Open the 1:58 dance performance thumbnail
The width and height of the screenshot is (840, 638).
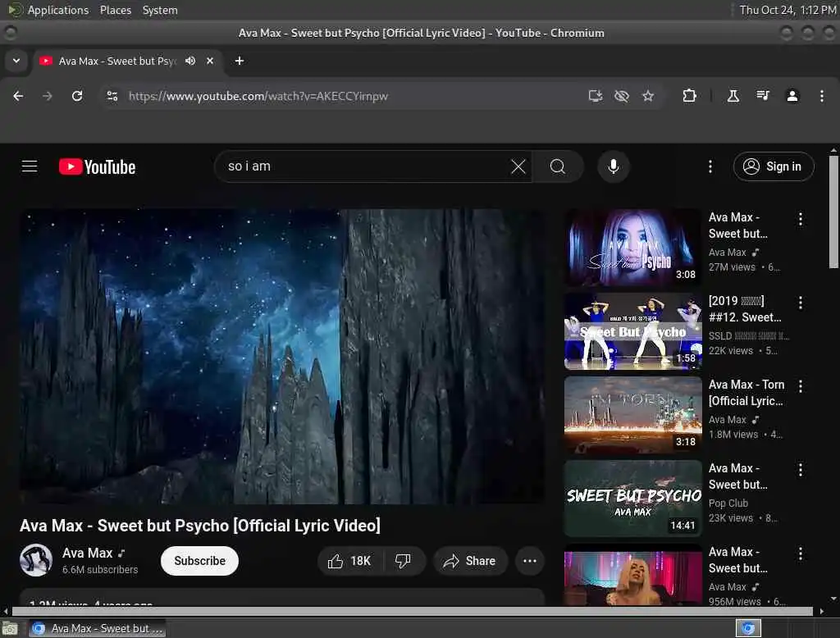coord(632,331)
